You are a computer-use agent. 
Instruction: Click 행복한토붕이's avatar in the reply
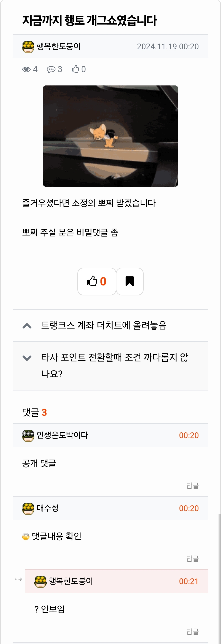(x=40, y=581)
